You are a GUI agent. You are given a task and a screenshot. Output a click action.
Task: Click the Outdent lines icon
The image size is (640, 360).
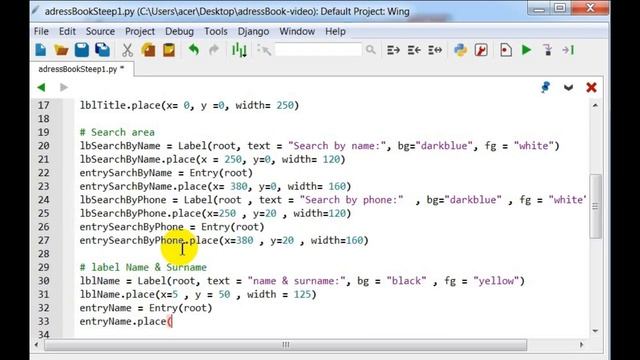pyautogui.click(x=414, y=50)
